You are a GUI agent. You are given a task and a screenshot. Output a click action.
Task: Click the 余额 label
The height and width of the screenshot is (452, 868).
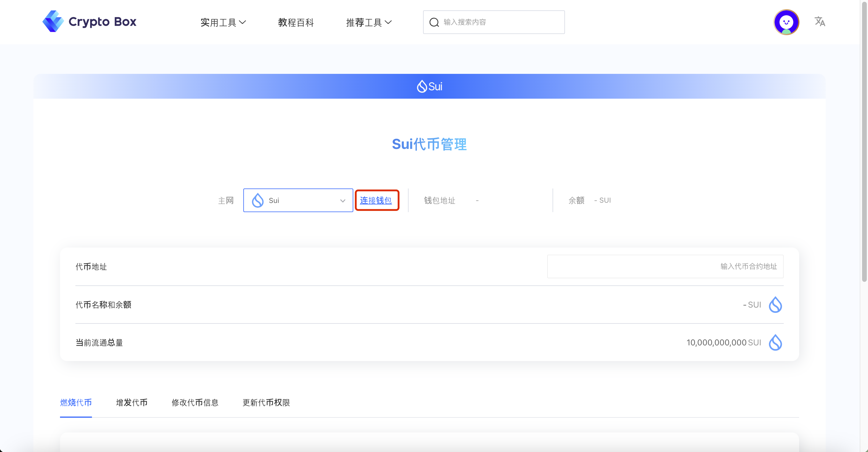(576, 200)
